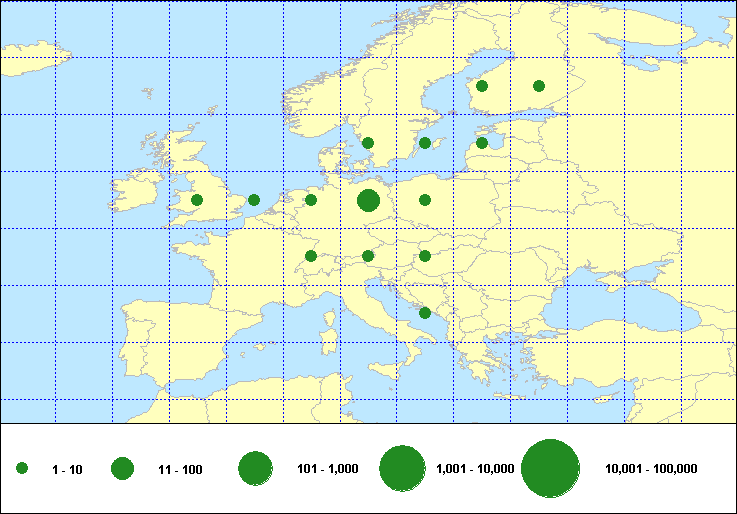The height and width of the screenshot is (514, 737).
Task: Click the "10,001 - 100,000" legend text
Action: pos(651,469)
